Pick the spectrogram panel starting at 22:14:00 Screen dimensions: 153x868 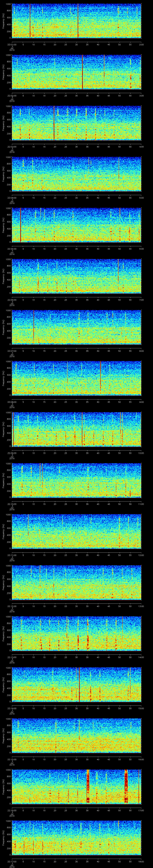click(77, 685)
